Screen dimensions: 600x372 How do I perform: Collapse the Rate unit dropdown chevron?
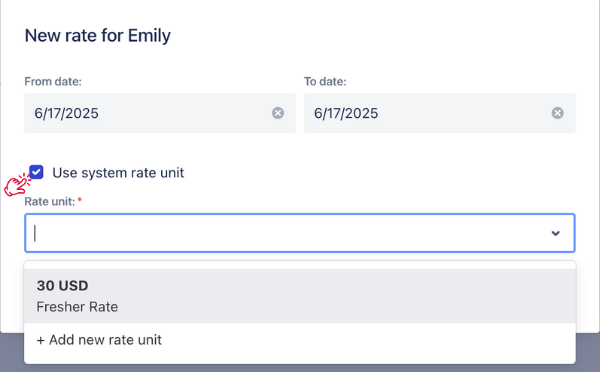[x=555, y=233]
